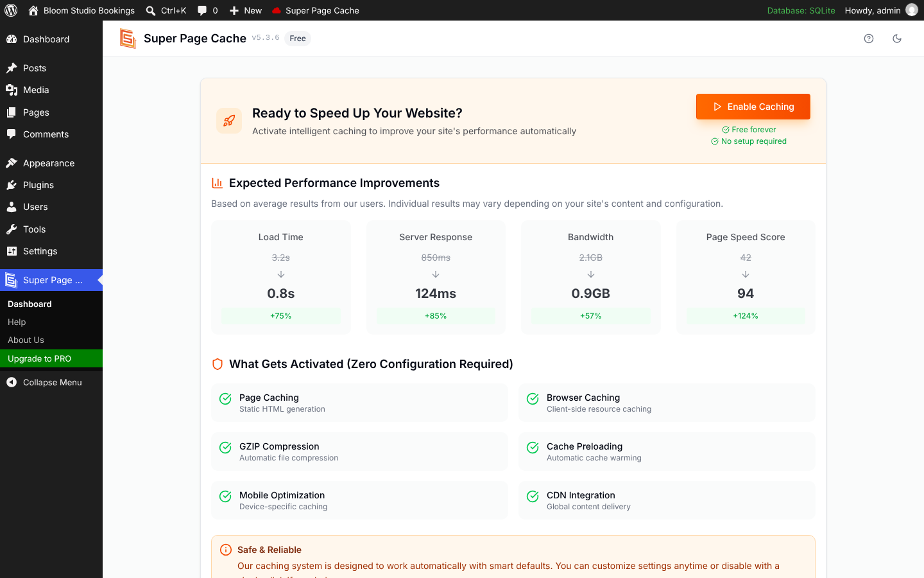The image size is (924, 578).
Task: Open the help question-mark icon
Action: 869,39
